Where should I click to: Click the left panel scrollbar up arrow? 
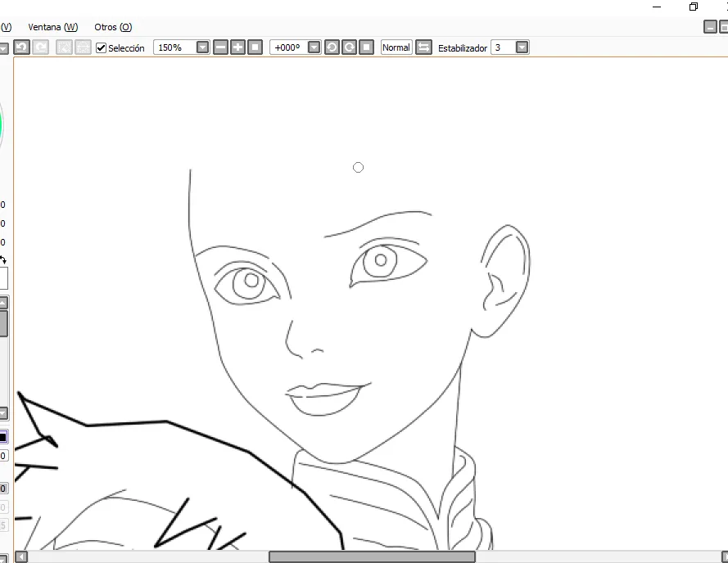click(x=3, y=304)
